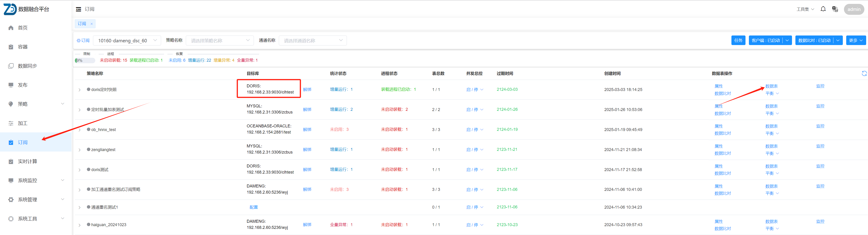This screenshot has height=235, width=868.
Task: Open the 工具集 menu
Action: click(x=805, y=10)
